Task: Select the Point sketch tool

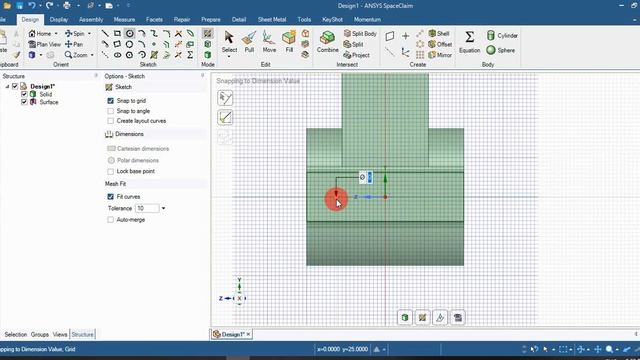Action: 154,44
